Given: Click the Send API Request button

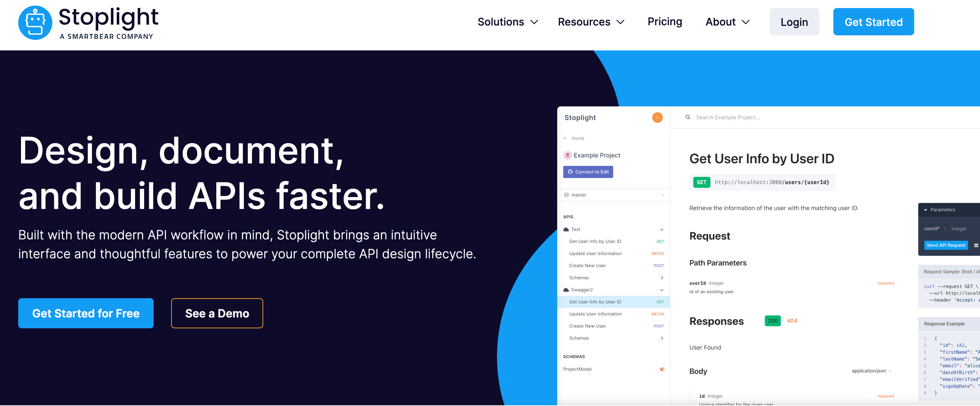Looking at the screenshot, I should (x=945, y=245).
